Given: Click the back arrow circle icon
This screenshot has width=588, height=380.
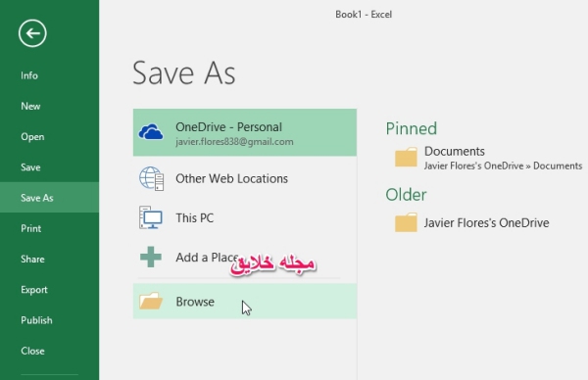Looking at the screenshot, I should pyautogui.click(x=32, y=33).
